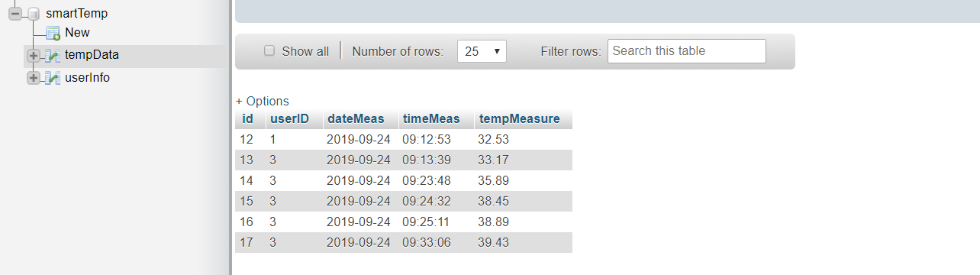Screen dimensions: 980x275
Task: Open the Number of rows dropdown
Action: point(482,51)
